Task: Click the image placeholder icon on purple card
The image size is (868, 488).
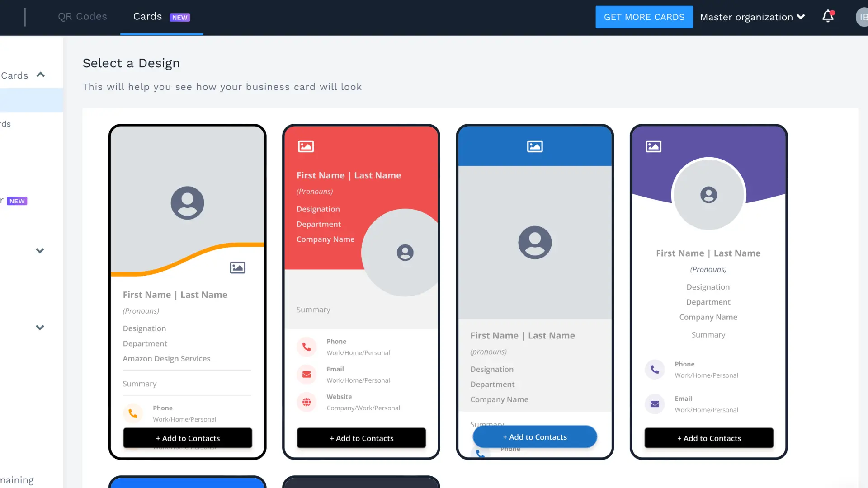Action: coord(653,146)
